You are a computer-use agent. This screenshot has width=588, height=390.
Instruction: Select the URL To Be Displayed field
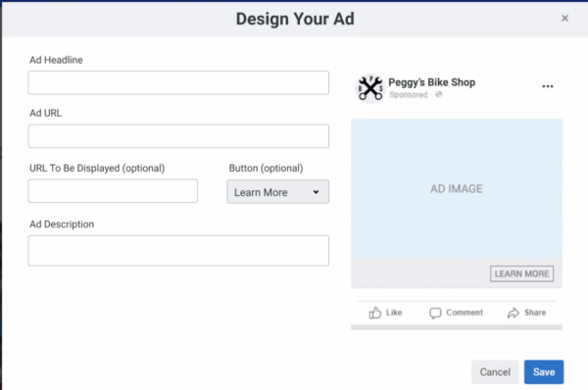pos(113,191)
